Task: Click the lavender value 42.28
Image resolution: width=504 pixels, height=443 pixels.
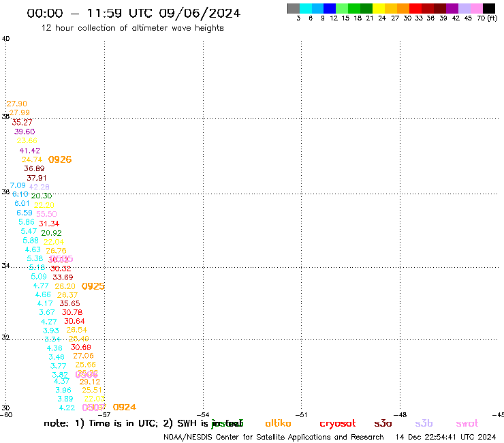Action: coord(40,187)
